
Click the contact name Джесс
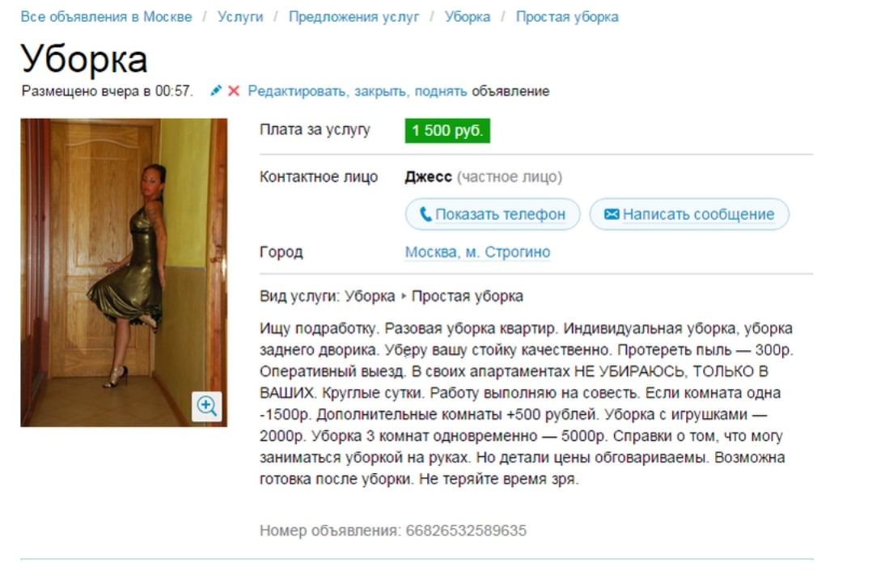428,177
